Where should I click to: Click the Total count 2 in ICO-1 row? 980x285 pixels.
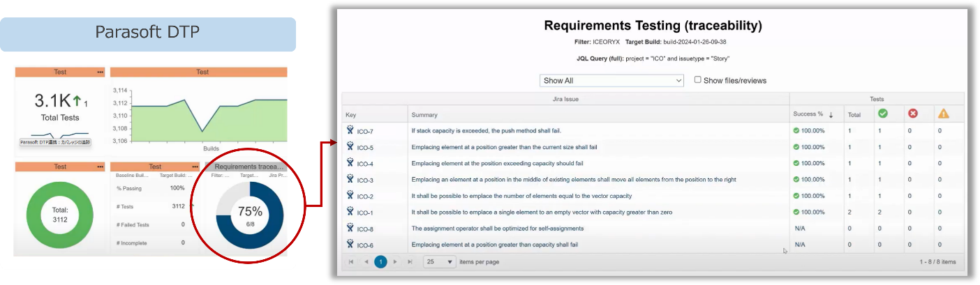[x=849, y=212]
